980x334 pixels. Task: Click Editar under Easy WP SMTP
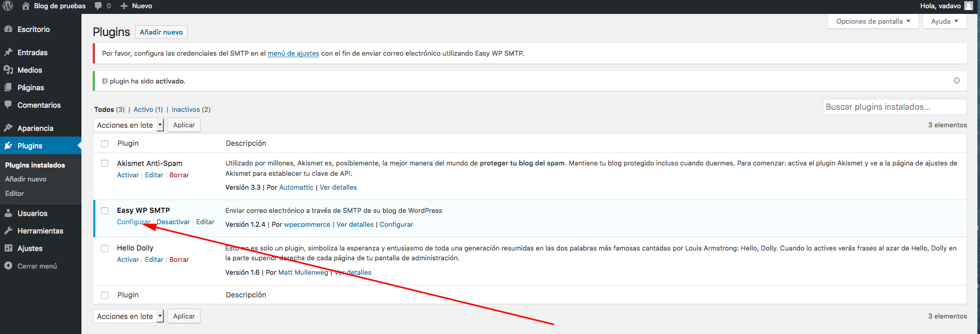(x=205, y=222)
